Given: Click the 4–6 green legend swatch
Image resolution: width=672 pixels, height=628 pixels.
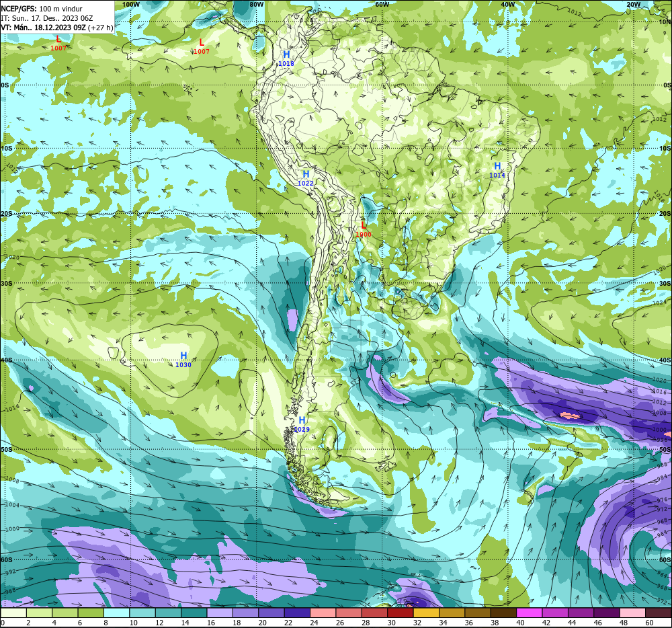Looking at the screenshot, I should point(65,613).
